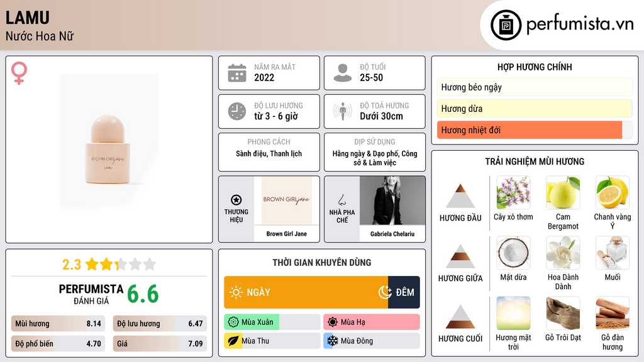Image resolution: width=644 pixels, height=362 pixels.
Task: Click the Hương cuối pyramid icon
Action: pyautogui.click(x=460, y=317)
